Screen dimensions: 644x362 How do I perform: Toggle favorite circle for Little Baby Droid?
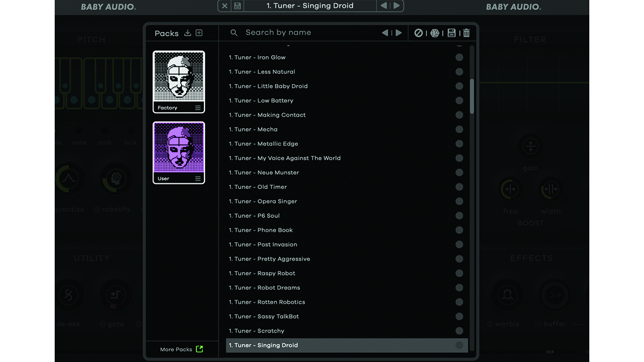point(459,86)
